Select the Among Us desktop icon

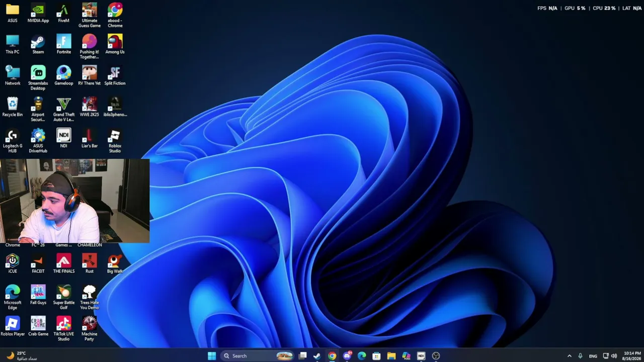click(x=115, y=45)
